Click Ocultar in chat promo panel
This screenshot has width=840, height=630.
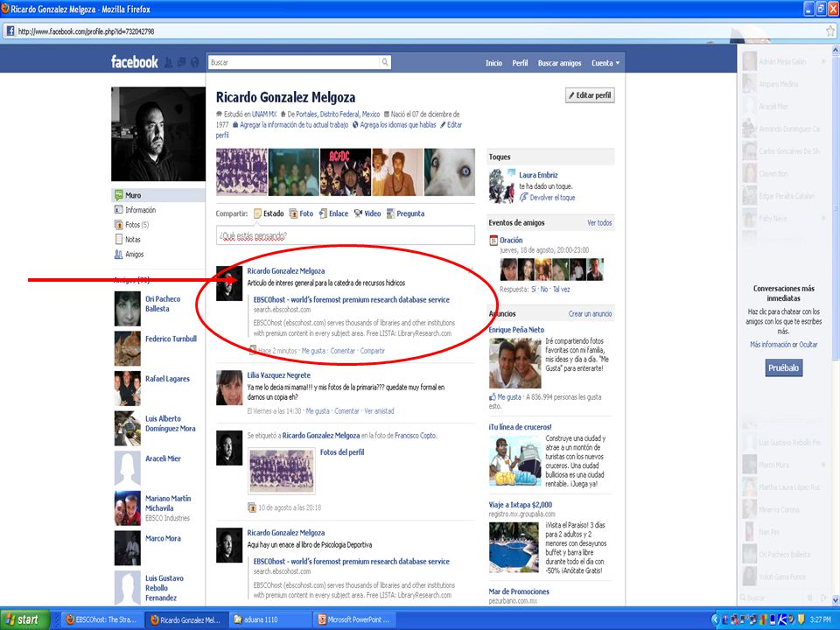pyautogui.click(x=808, y=345)
